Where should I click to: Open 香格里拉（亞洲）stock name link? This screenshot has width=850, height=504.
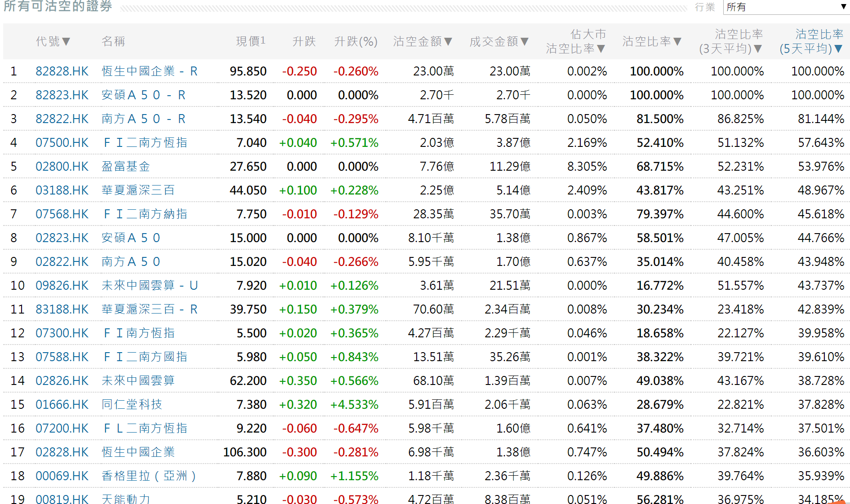click(148, 476)
